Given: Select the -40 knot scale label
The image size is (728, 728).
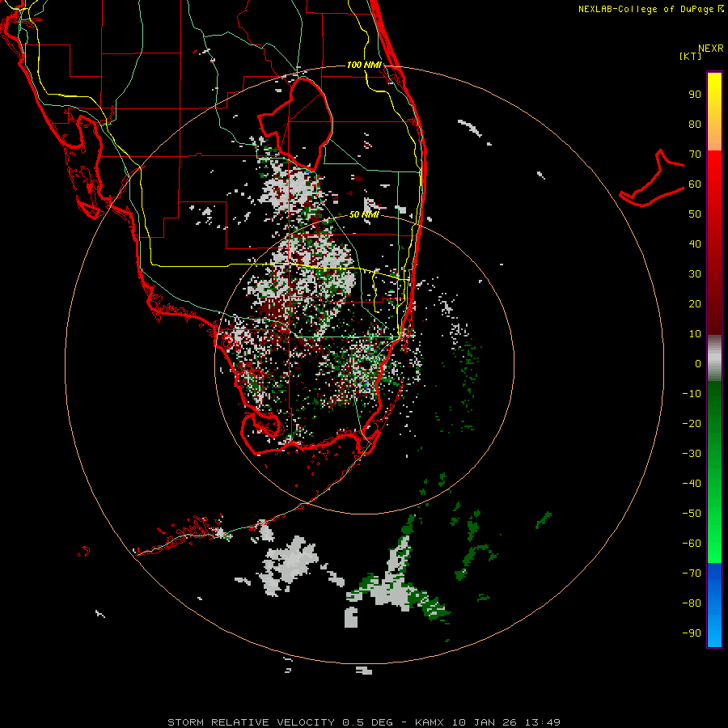Looking at the screenshot, I should pyautogui.click(x=692, y=484).
